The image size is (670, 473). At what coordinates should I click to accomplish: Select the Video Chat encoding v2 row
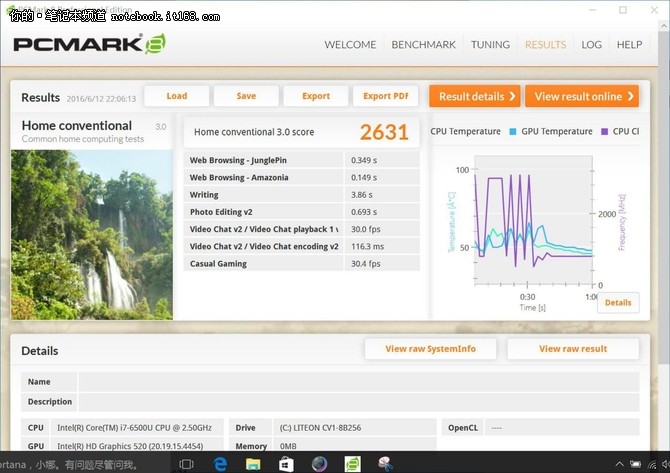coord(302,246)
